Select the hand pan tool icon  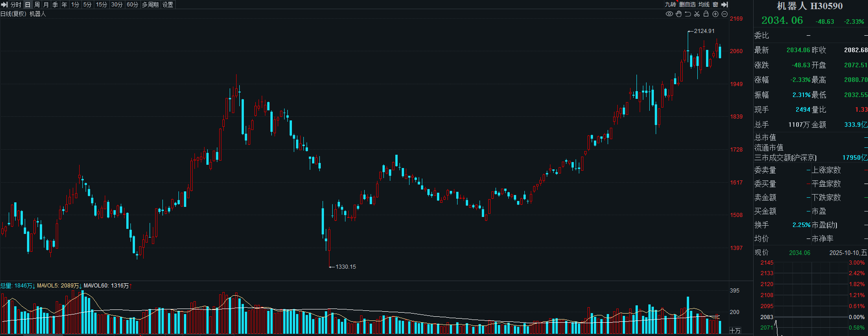[679, 14]
